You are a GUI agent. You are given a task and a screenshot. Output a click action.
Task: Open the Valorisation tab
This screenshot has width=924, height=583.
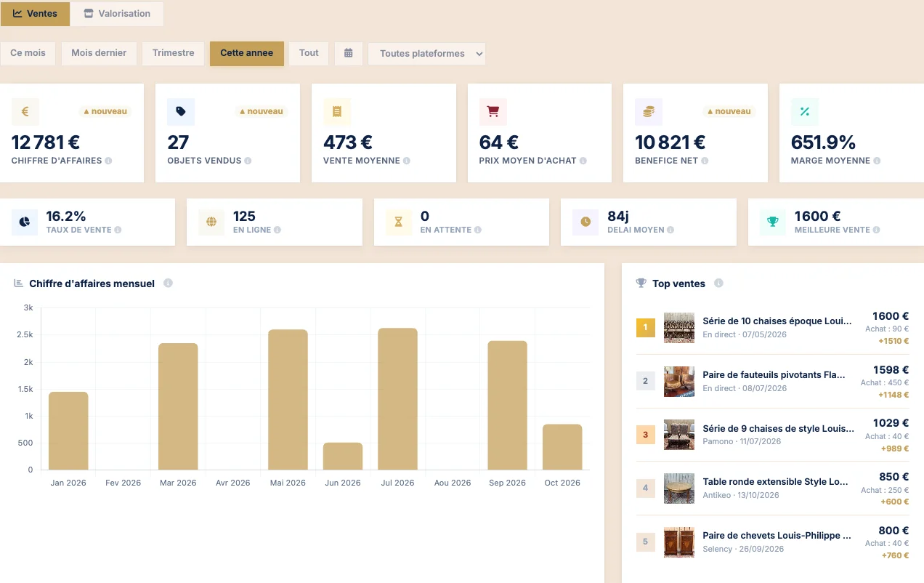click(117, 14)
